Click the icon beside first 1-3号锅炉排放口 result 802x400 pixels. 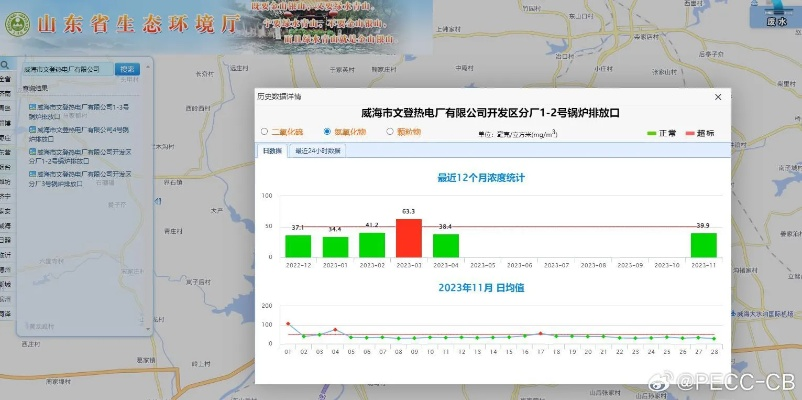(32, 107)
